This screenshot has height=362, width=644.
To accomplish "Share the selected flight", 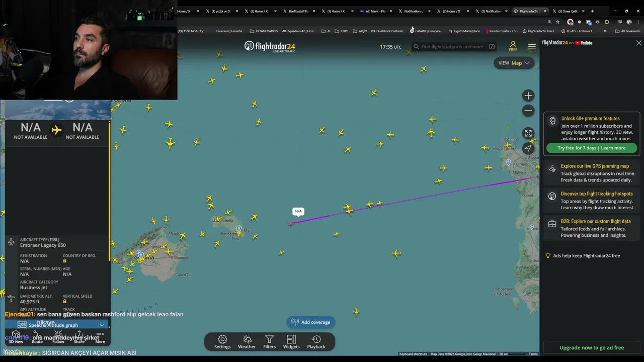I will [79, 336].
